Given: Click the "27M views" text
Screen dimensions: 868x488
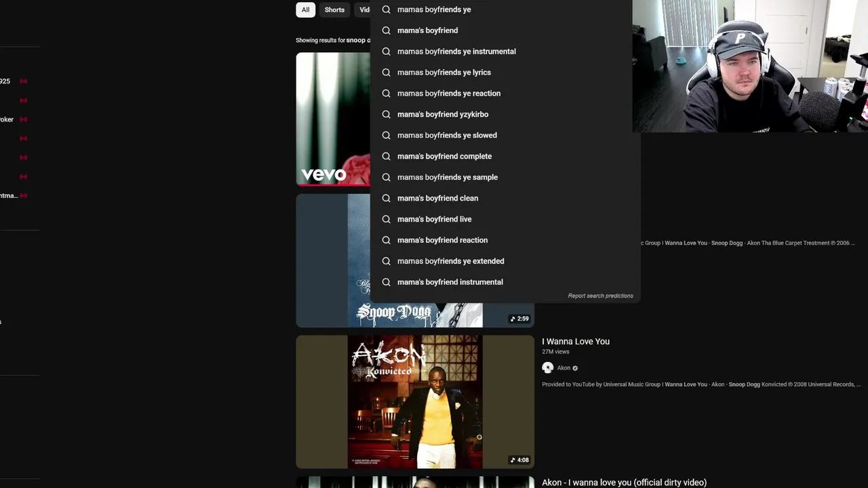Looking at the screenshot, I should tap(555, 352).
